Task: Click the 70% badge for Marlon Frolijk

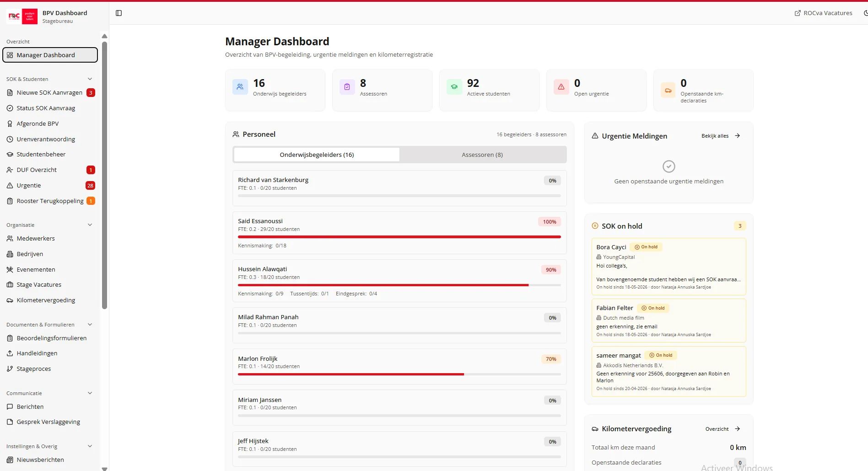Action: [551, 359]
